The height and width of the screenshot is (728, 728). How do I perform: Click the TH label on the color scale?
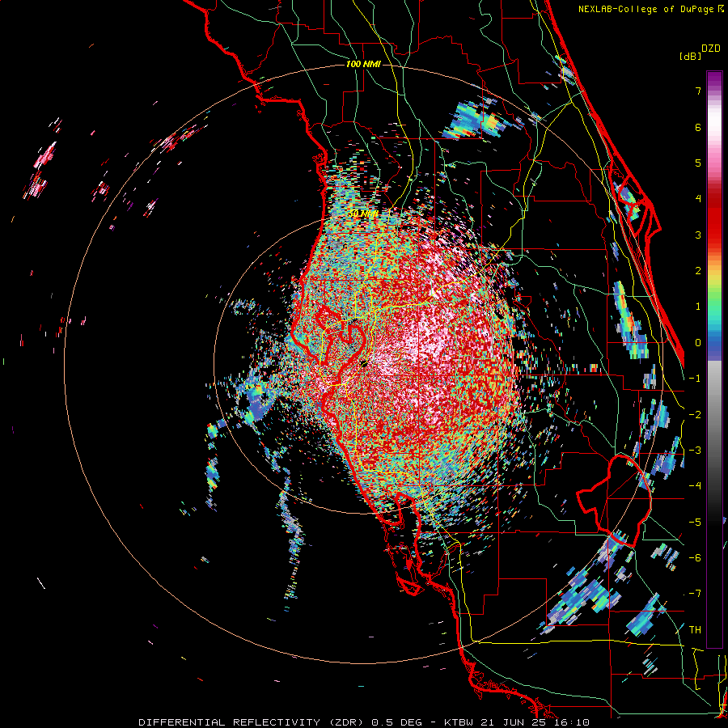click(x=695, y=630)
